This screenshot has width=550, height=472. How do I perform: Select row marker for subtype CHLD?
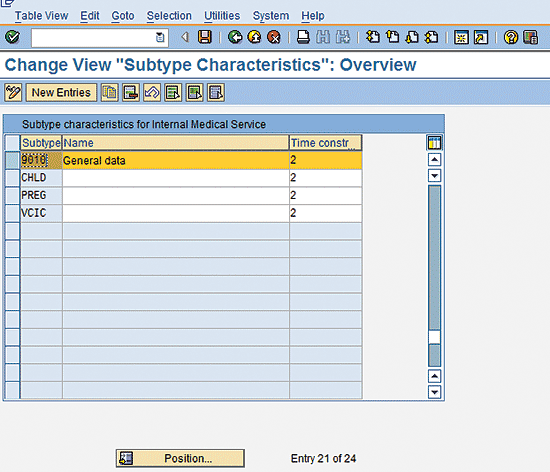pos(13,178)
